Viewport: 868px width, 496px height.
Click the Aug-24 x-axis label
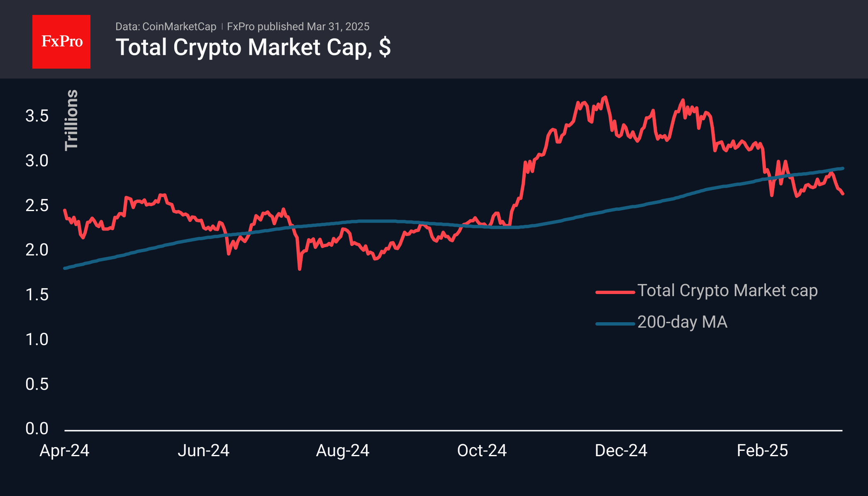[x=343, y=451]
